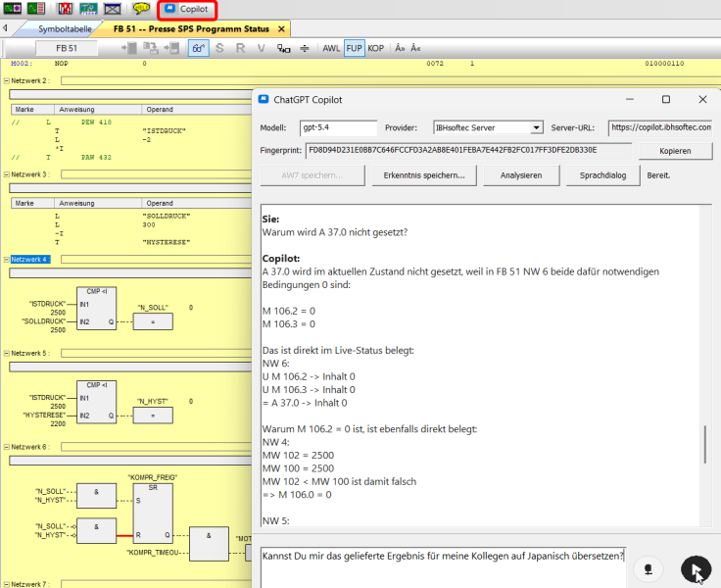Click the microphone voice input button
This screenshot has height=588, width=721.
tap(648, 569)
